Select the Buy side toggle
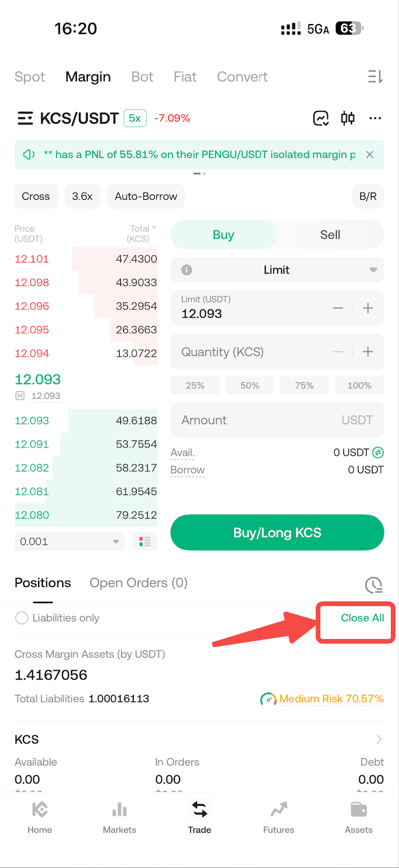 click(x=224, y=235)
